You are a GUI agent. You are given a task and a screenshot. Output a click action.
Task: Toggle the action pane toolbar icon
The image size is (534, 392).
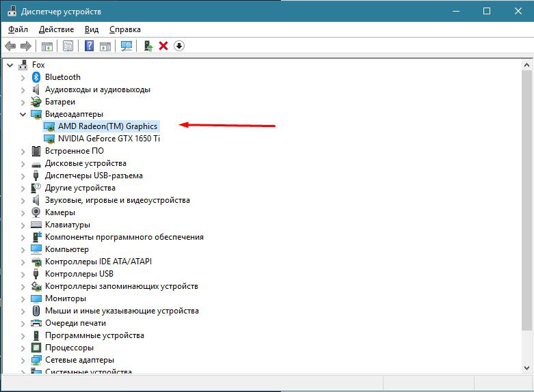[x=105, y=46]
